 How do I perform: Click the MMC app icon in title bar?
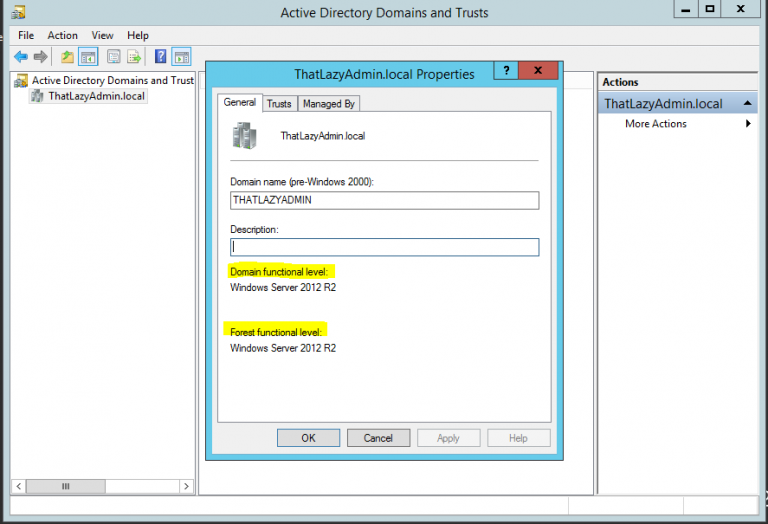click(18, 11)
